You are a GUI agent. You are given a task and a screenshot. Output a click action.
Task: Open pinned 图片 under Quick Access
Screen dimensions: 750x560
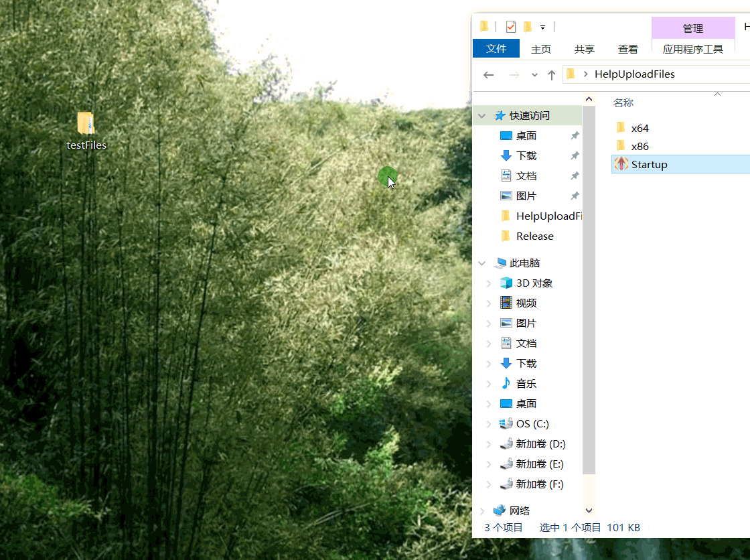click(526, 196)
